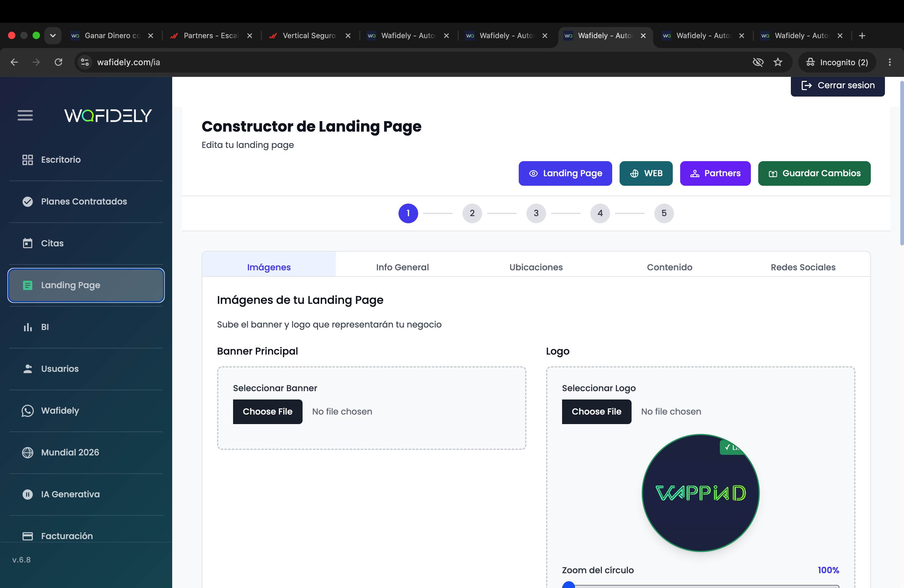Go to wizard step 2
Viewport: 904px width, 588px height.
pos(472,213)
